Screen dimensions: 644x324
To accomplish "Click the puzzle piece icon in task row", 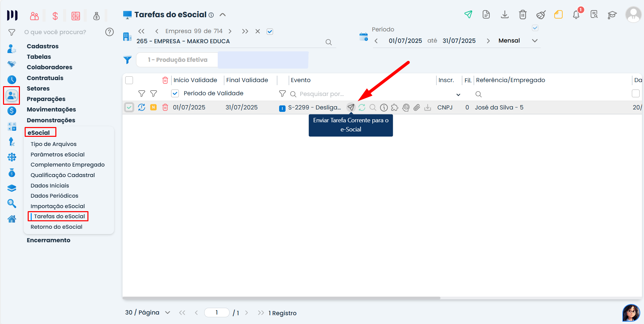I will 395,107.
